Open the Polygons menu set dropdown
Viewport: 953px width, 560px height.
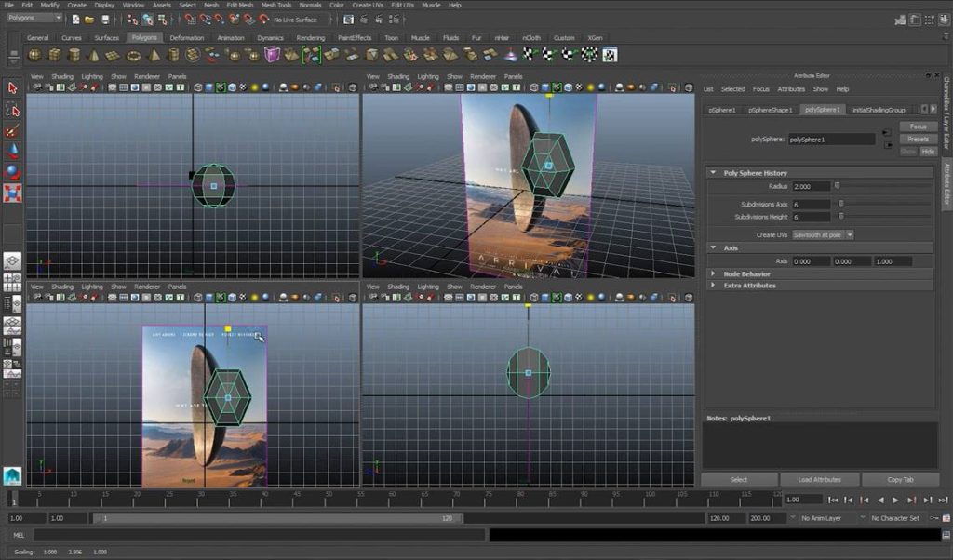point(34,18)
